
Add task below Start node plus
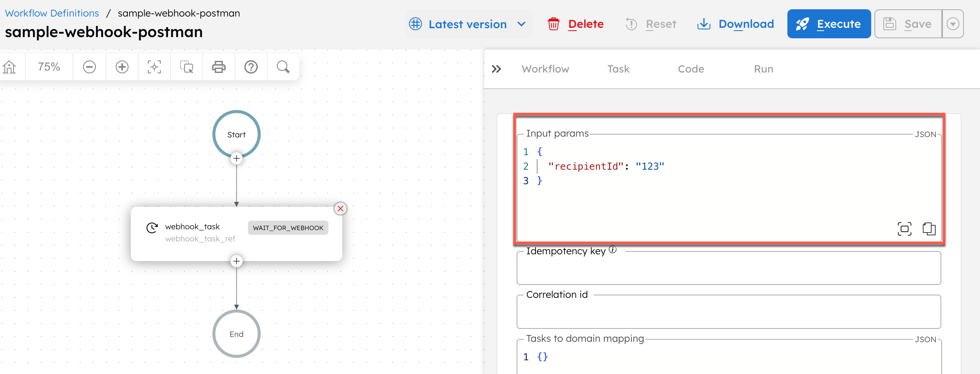(x=237, y=158)
